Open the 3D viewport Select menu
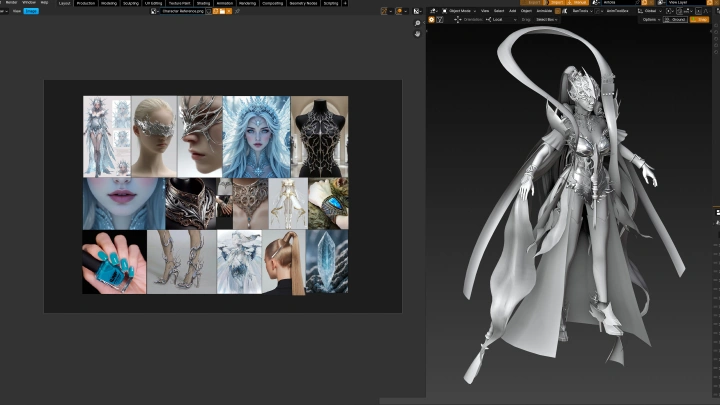The image size is (720, 405). [499, 11]
